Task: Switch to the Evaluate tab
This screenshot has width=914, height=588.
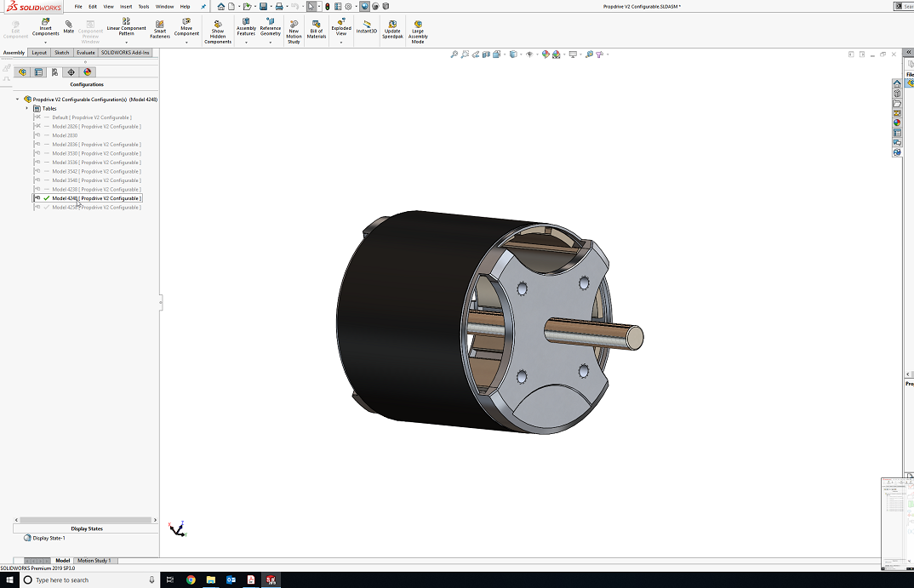Action: coord(86,53)
